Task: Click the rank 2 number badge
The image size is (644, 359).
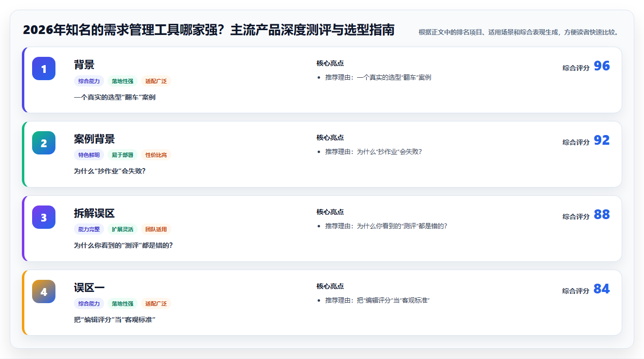Action: pyautogui.click(x=44, y=143)
